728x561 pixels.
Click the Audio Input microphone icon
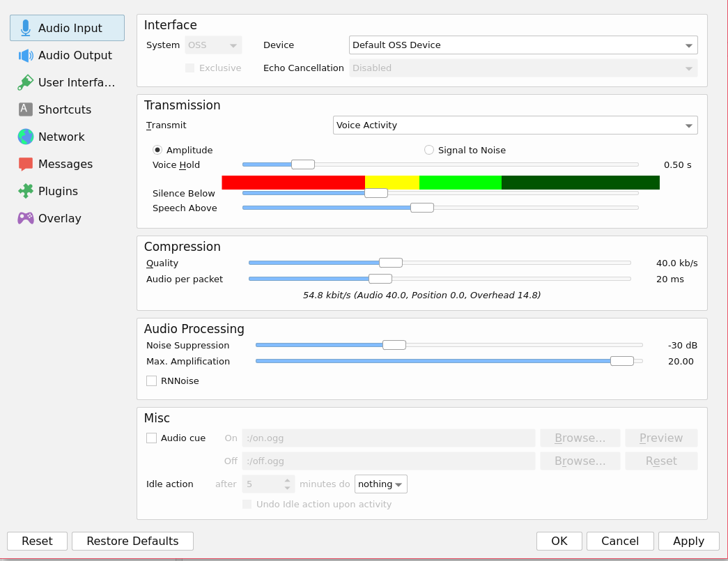26,28
